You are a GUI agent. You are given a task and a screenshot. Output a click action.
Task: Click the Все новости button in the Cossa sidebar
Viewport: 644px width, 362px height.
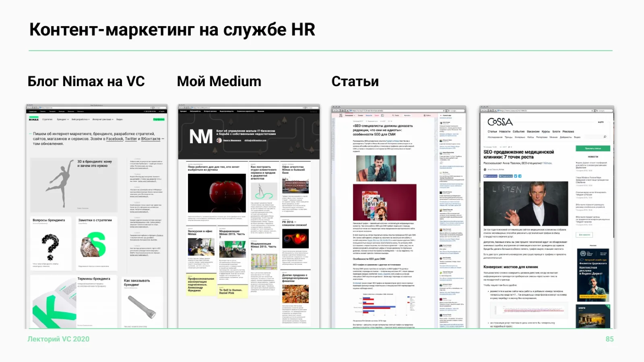584,235
